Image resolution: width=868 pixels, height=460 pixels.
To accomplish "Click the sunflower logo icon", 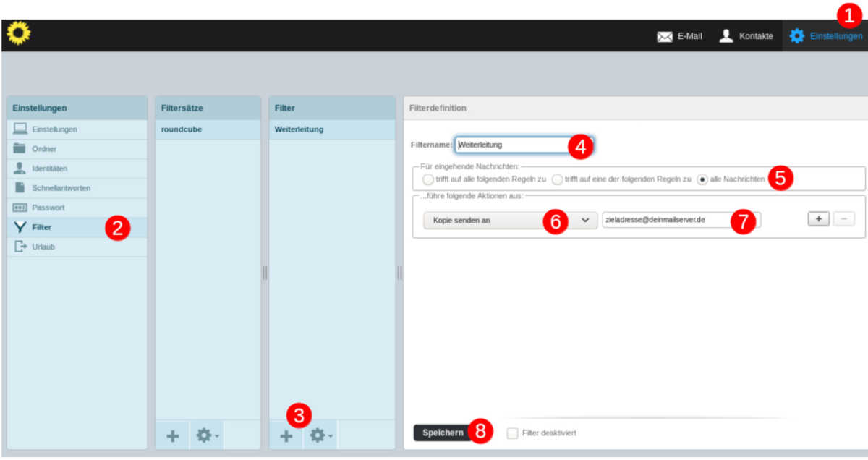I will pyautogui.click(x=18, y=33).
